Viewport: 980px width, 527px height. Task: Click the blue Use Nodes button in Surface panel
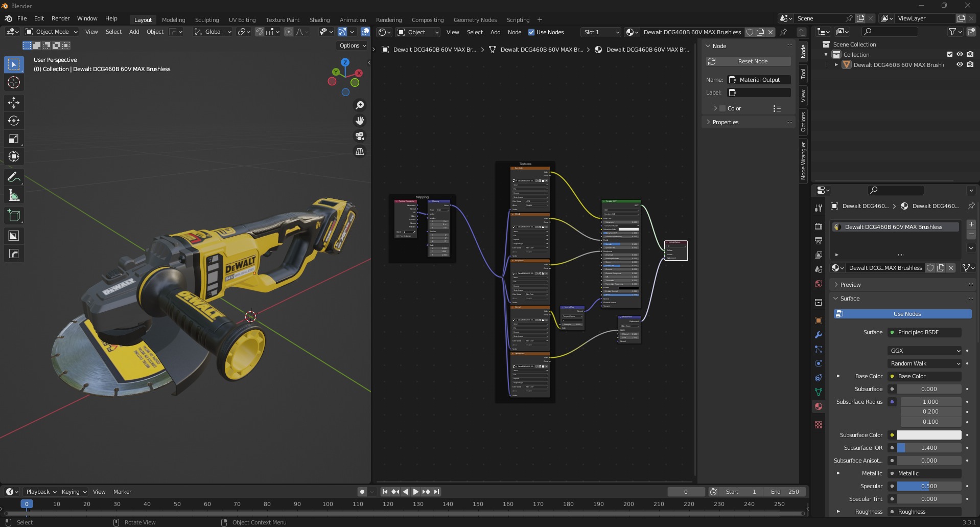[902, 314]
